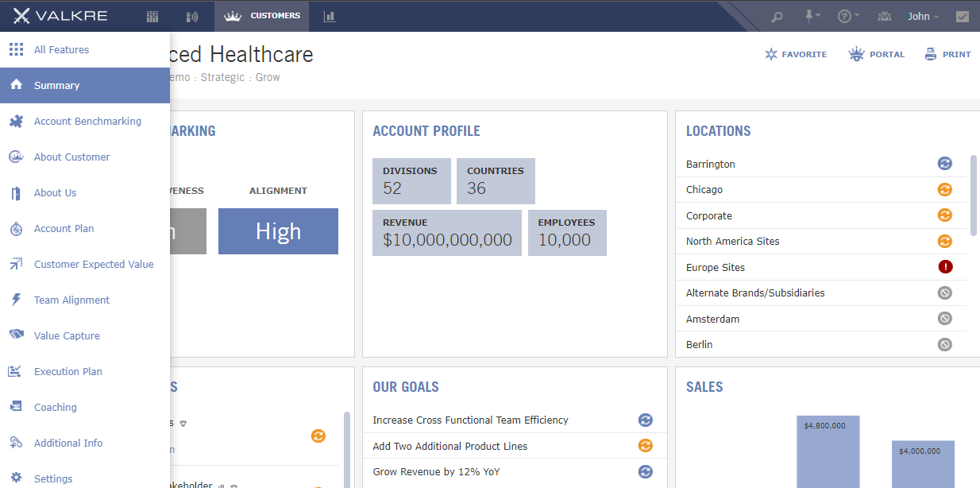Screen dimensions: 980x488
Task: Click Alternate Brands/Subsidiaries gray blocked icon
Action: tap(945, 292)
